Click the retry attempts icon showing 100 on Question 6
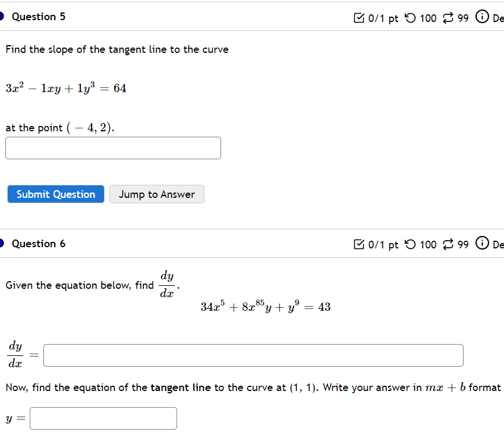The width and height of the screenshot is (504, 435). tap(411, 244)
